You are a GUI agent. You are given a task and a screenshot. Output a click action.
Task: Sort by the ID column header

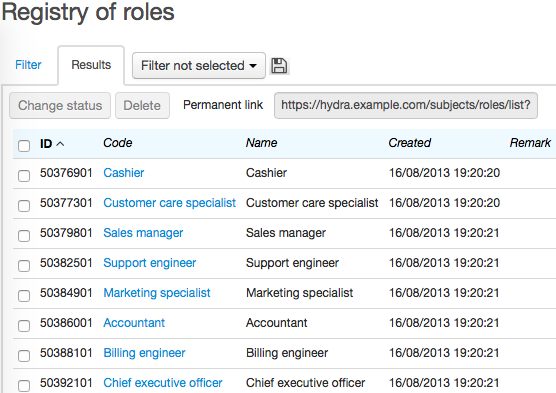click(x=52, y=144)
